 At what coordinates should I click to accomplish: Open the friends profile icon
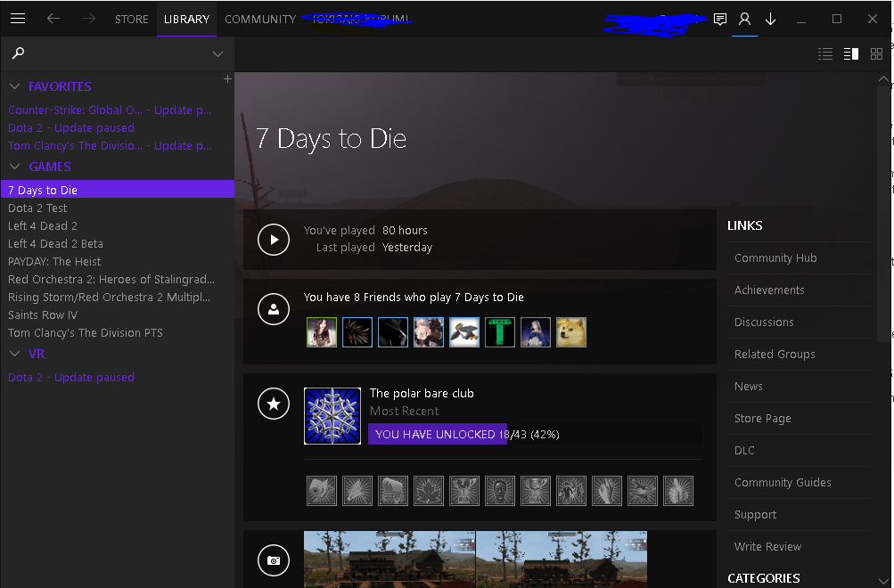[744, 19]
